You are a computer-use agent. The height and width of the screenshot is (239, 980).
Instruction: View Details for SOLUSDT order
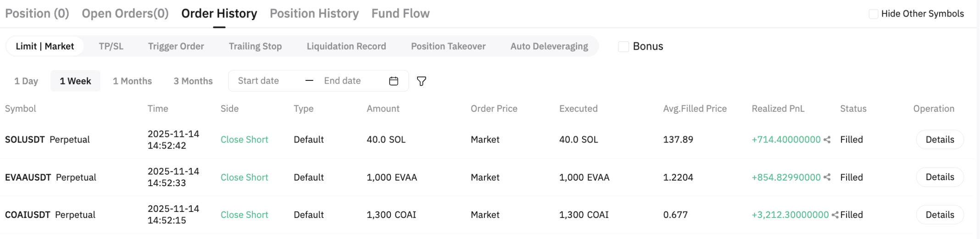pyautogui.click(x=940, y=140)
